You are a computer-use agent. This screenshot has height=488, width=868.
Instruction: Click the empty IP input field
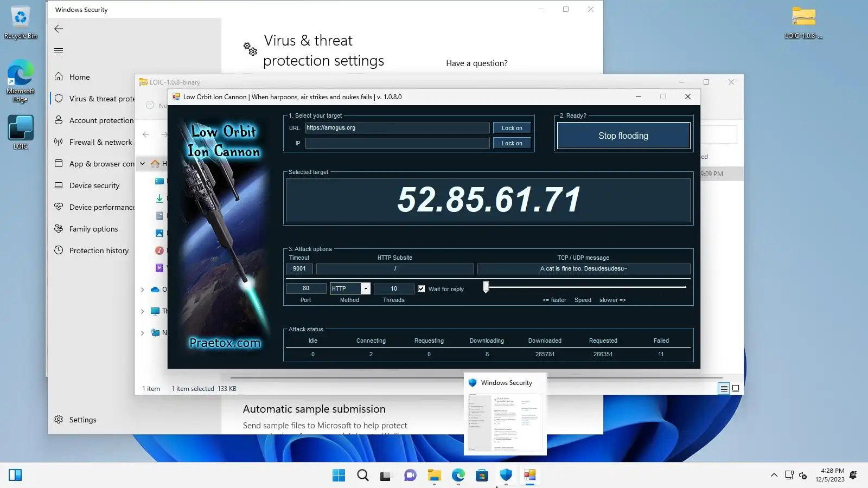(x=397, y=143)
